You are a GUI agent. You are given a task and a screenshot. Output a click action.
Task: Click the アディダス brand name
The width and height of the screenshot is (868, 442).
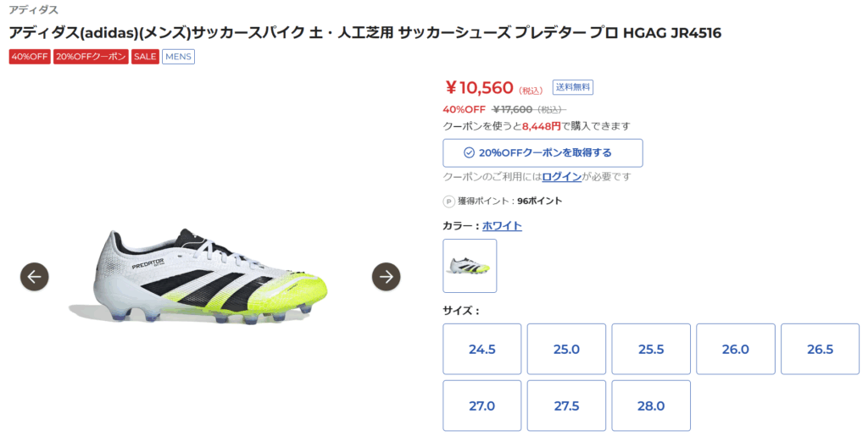pos(34,10)
